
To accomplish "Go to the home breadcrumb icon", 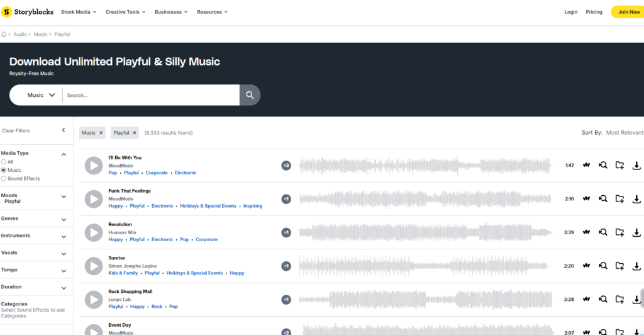I will [x=4, y=34].
